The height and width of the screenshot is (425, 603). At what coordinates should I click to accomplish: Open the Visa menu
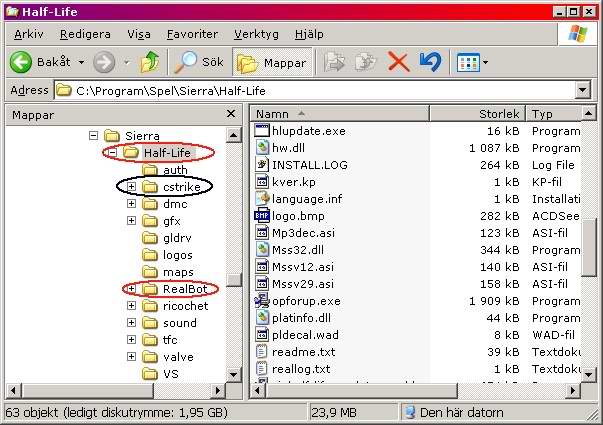tap(139, 34)
